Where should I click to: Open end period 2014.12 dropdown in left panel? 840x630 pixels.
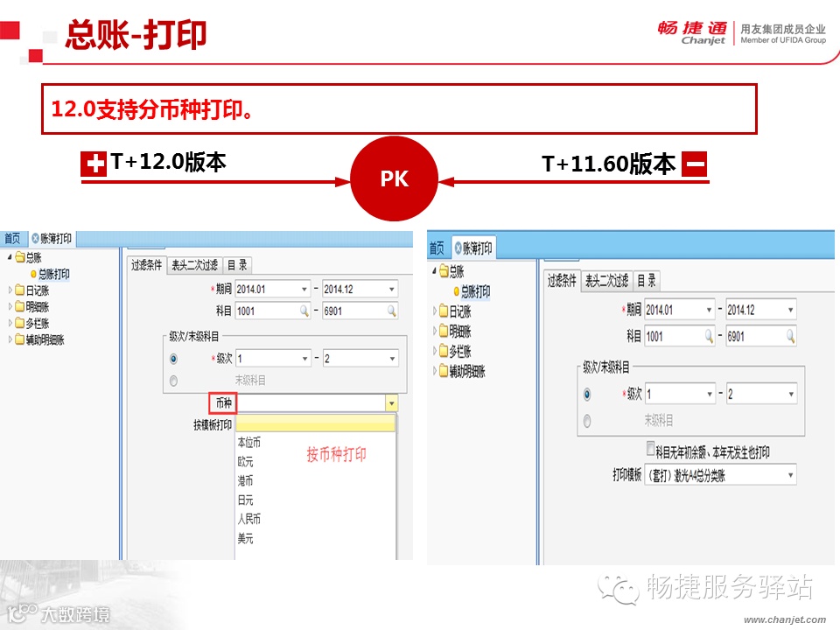click(x=392, y=290)
